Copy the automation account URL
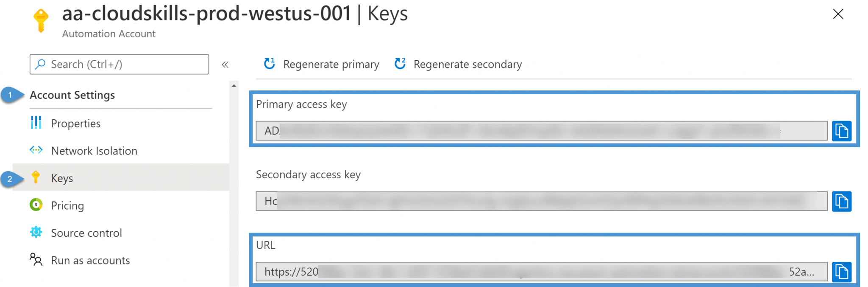Viewport: 868px width, 287px height. tap(842, 272)
